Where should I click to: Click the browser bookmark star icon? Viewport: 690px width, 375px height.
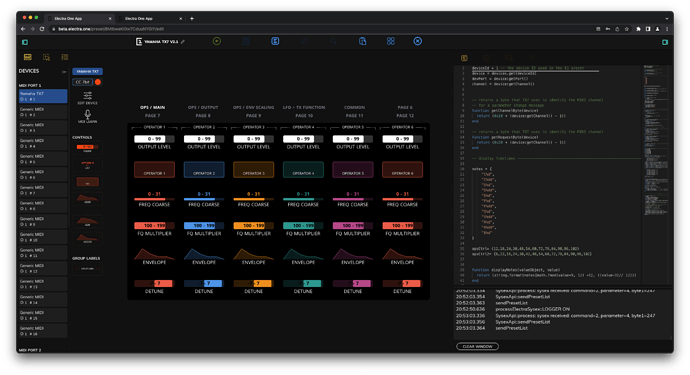coord(626,29)
